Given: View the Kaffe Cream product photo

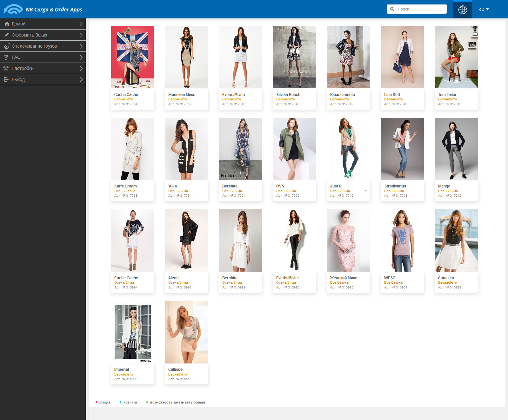Looking at the screenshot, I should [133, 149].
